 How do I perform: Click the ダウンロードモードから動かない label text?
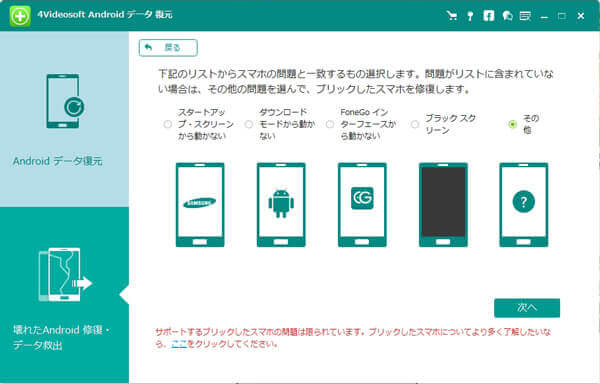click(x=287, y=124)
